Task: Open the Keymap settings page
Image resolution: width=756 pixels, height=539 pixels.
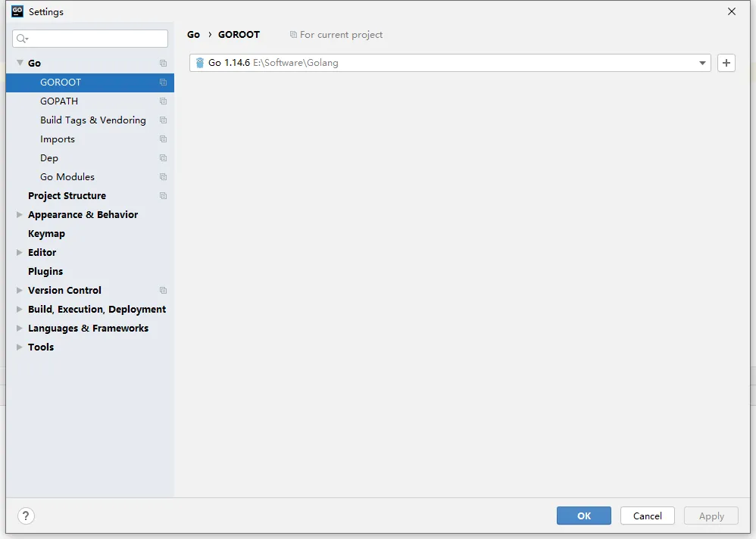Action: [46, 234]
